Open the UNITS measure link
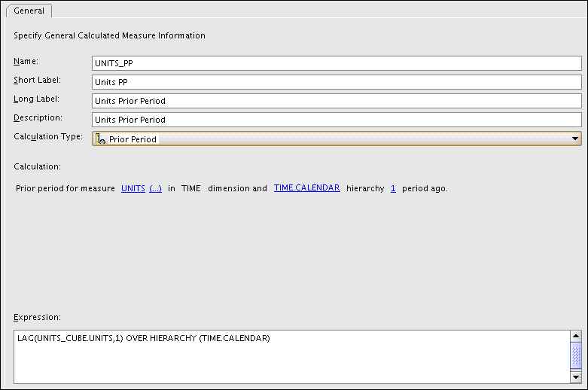This screenshot has width=588, height=390. (x=133, y=188)
